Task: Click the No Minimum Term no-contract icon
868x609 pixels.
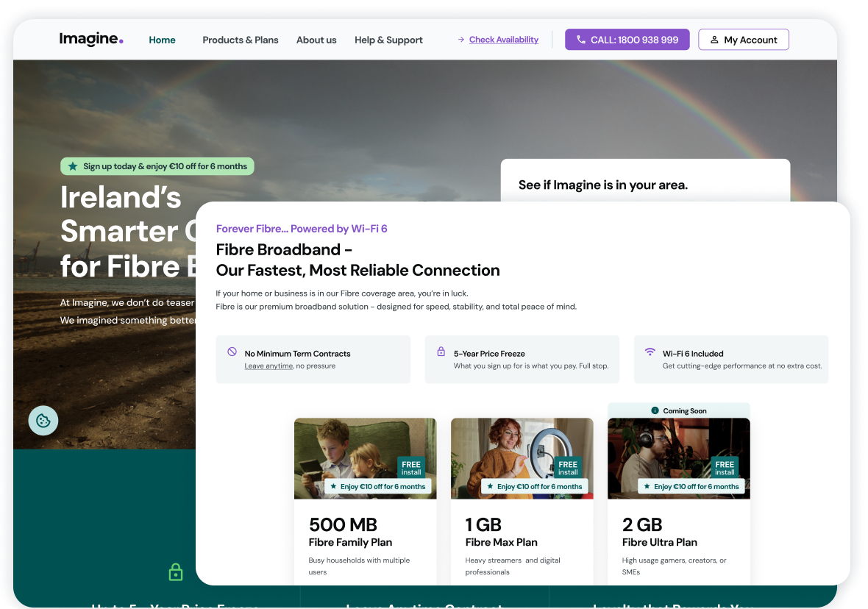Action: [232, 352]
